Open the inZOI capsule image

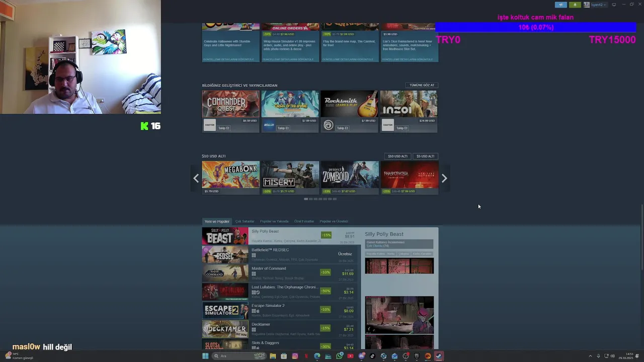(409, 104)
